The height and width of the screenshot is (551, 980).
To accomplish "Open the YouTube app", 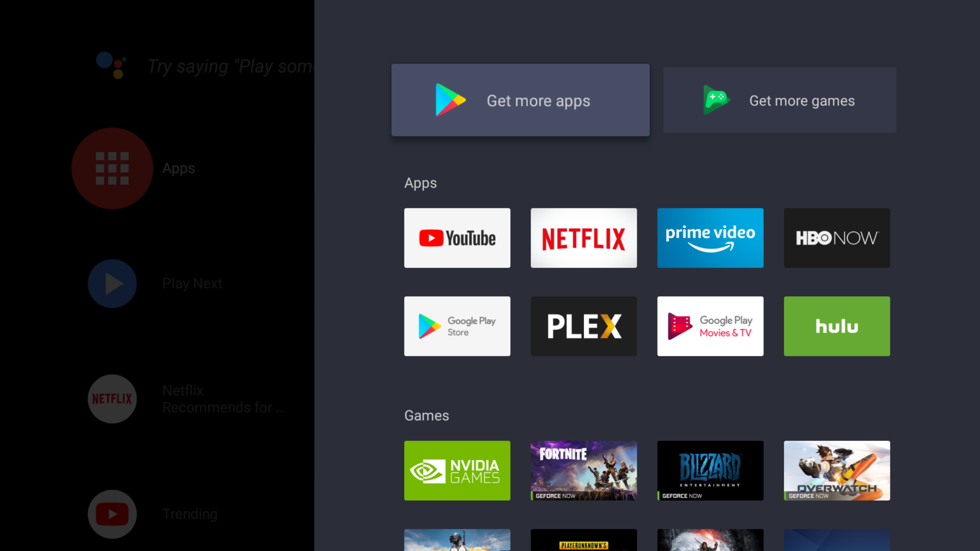I will pos(457,237).
